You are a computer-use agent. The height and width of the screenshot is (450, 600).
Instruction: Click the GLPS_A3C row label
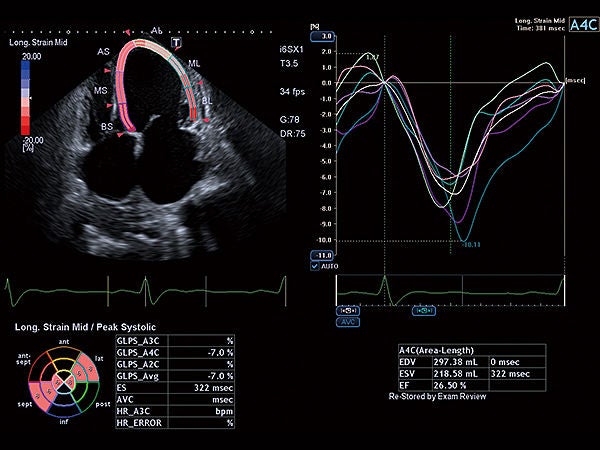click(138, 341)
